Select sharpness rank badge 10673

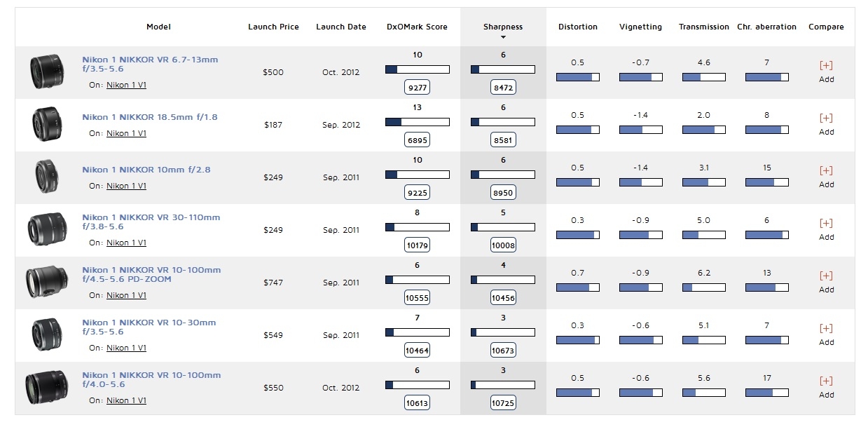503,351
